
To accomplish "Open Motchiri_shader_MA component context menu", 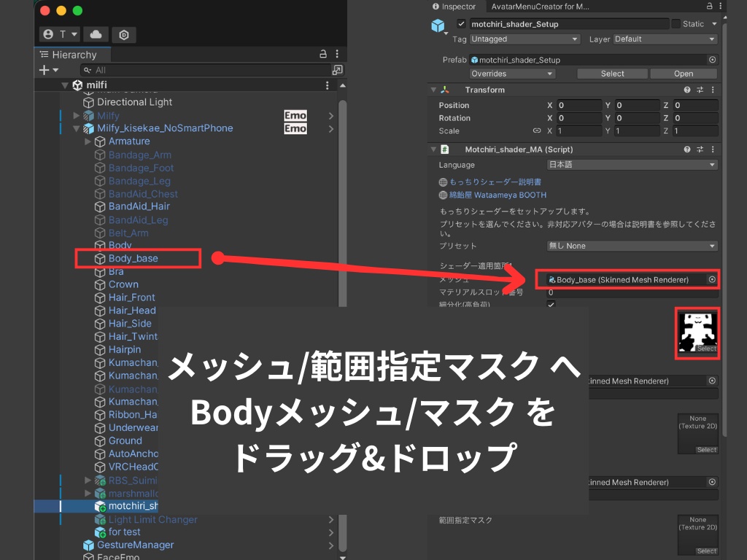I will pos(713,149).
